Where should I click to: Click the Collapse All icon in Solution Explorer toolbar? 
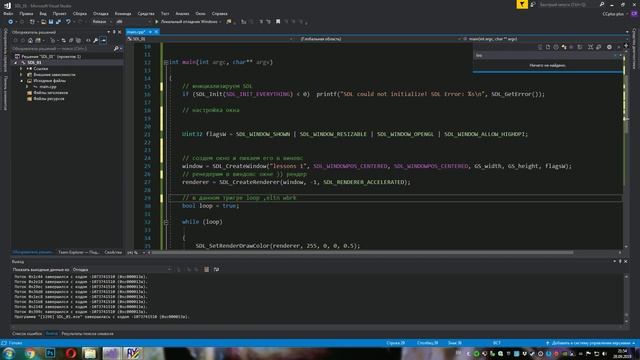pyautogui.click(x=71, y=40)
